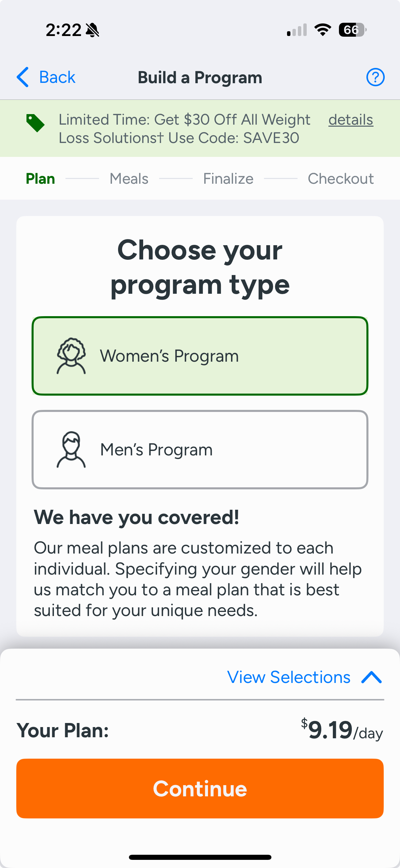Tap the man avatar icon
The image size is (400, 868).
coord(71,450)
